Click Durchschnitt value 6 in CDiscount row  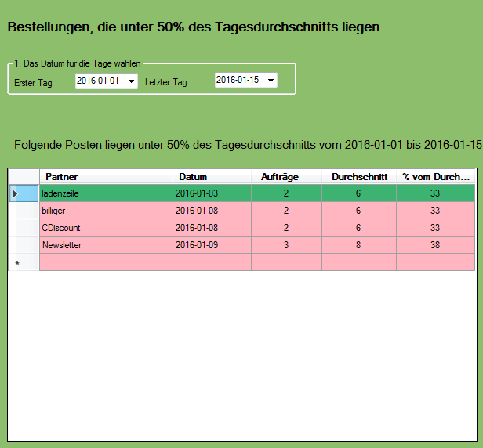[359, 228]
